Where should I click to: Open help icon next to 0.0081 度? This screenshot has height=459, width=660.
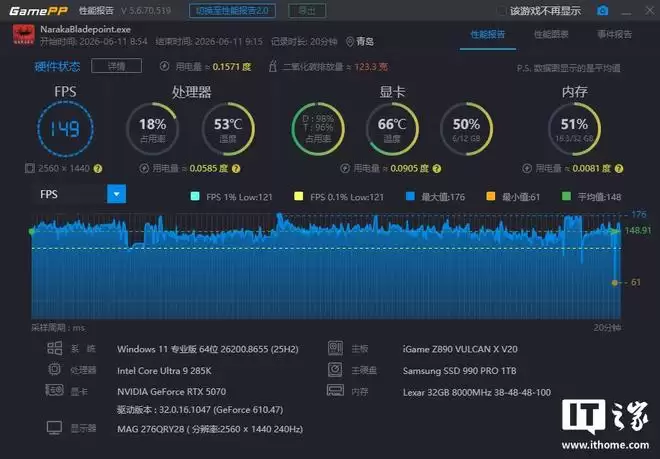619,169
